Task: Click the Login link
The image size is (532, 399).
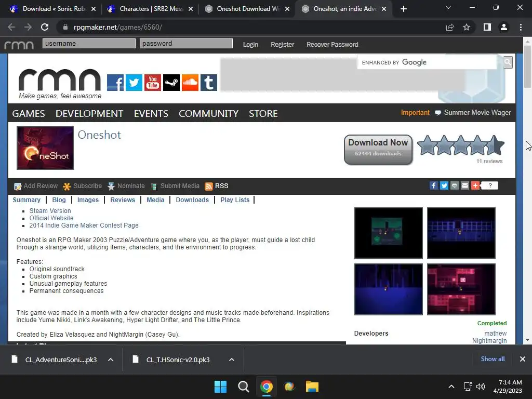Action: (x=250, y=45)
